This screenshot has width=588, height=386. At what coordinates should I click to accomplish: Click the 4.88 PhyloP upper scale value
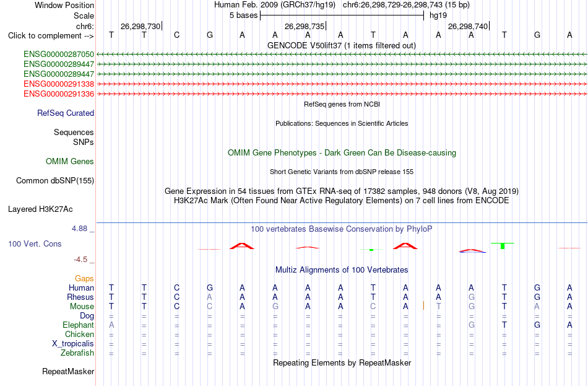click(x=79, y=229)
